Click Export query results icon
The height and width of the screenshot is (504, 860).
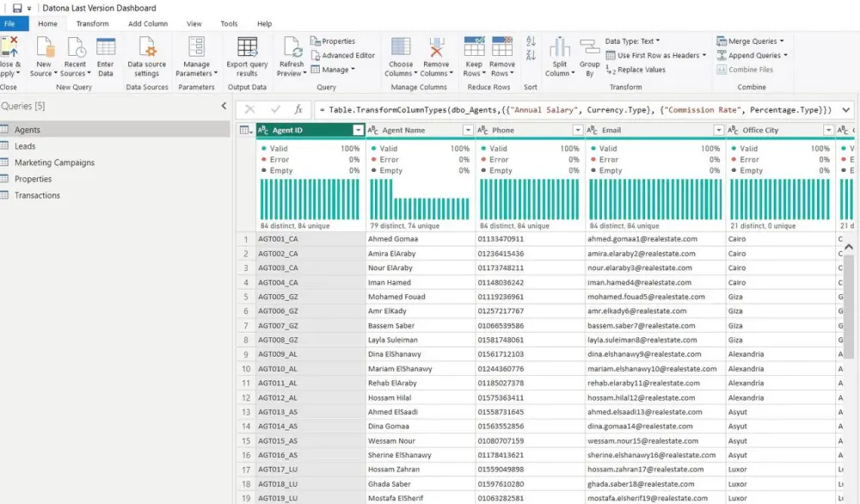[x=247, y=48]
